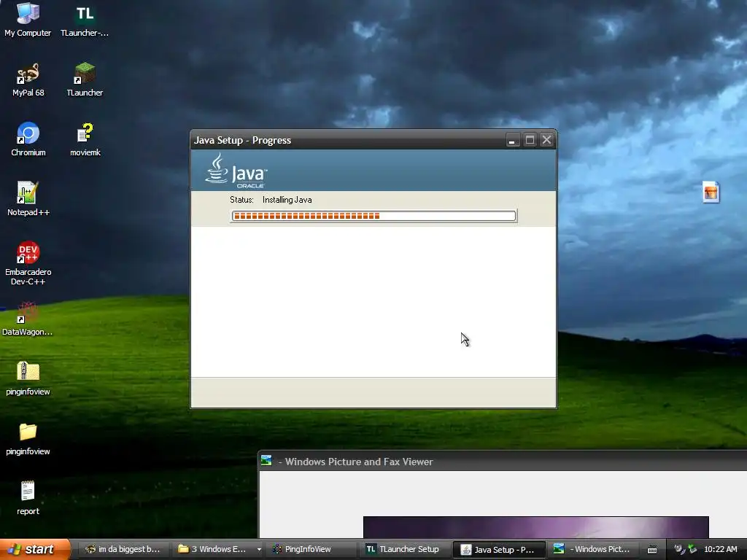Click the keyboard icon in the taskbar
The height and width of the screenshot is (560, 747).
point(652,550)
